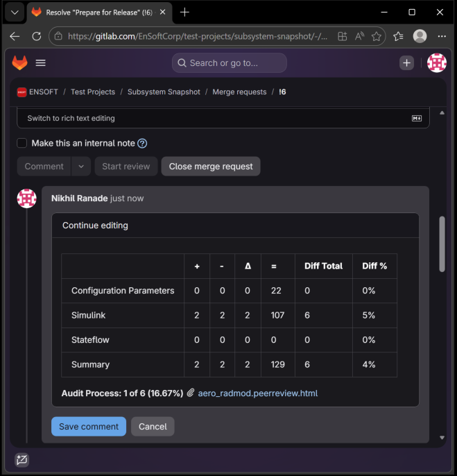Click the plus Create new button

pos(406,63)
